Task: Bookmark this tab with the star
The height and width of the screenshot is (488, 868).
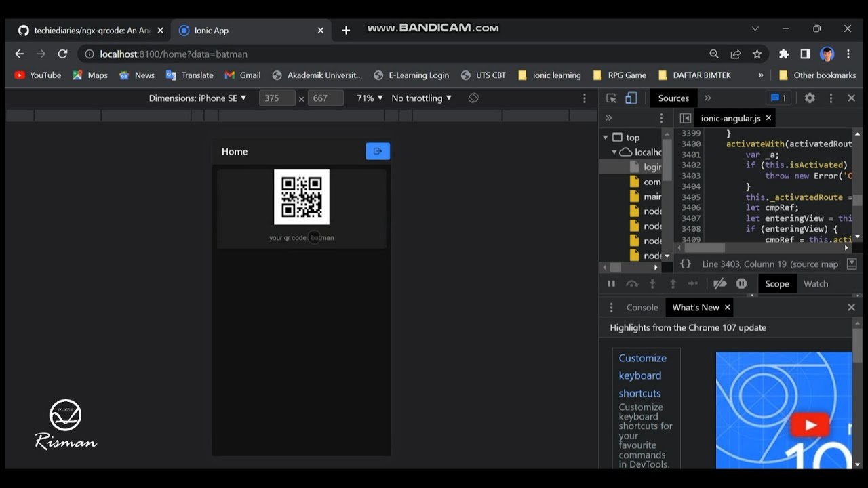Action: tap(757, 54)
